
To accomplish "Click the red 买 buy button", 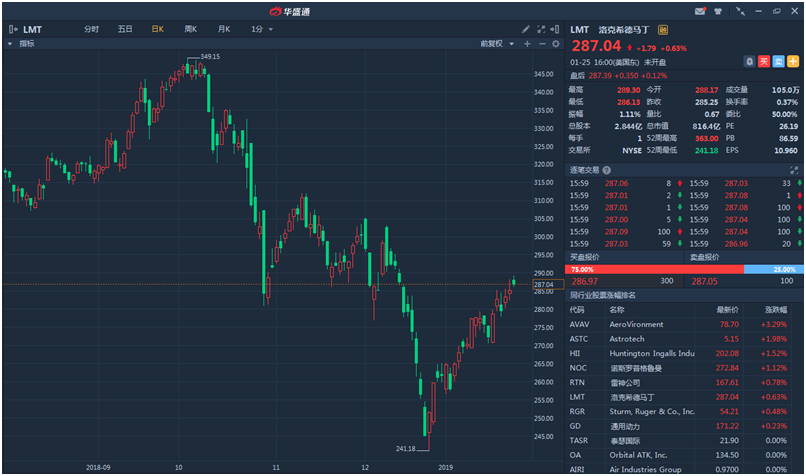I will click(x=764, y=62).
